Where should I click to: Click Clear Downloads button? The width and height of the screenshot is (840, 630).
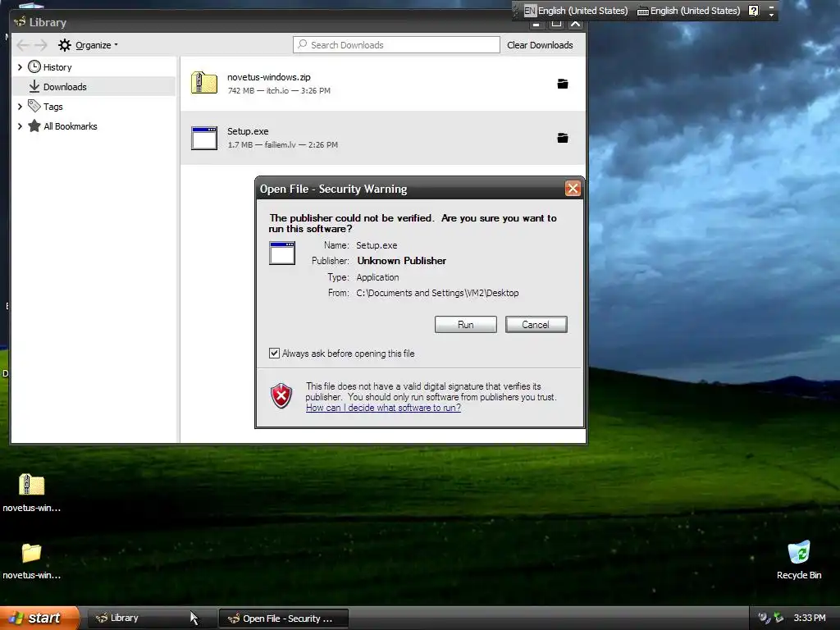tap(540, 45)
